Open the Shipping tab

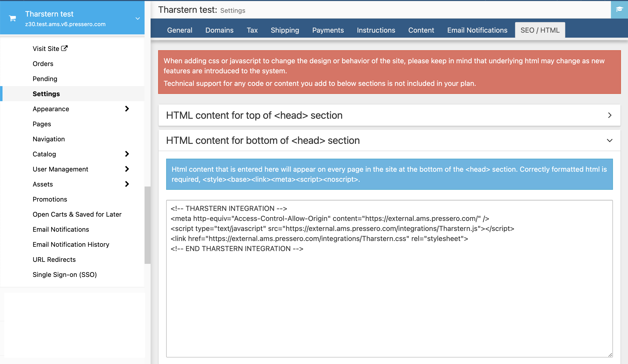point(285,30)
